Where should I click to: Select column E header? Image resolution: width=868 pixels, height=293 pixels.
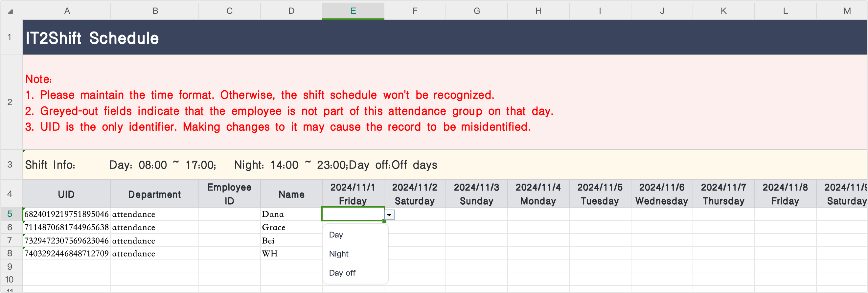353,11
